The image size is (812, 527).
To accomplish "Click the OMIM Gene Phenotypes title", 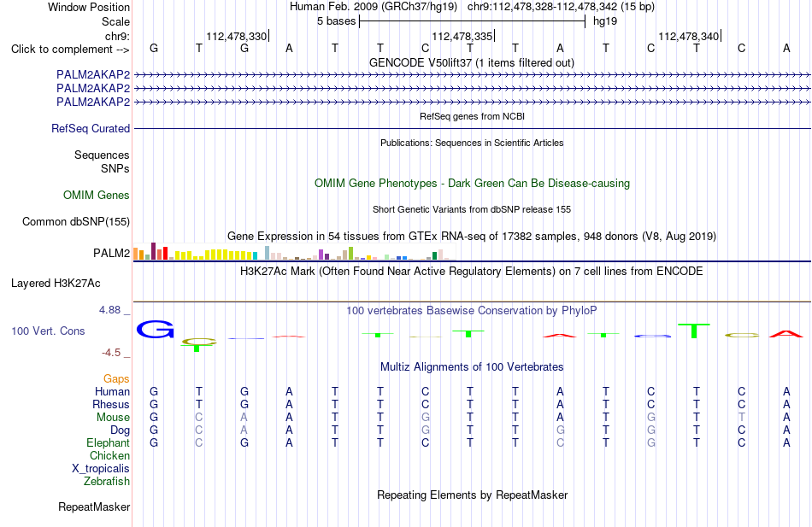I will 473,184.
